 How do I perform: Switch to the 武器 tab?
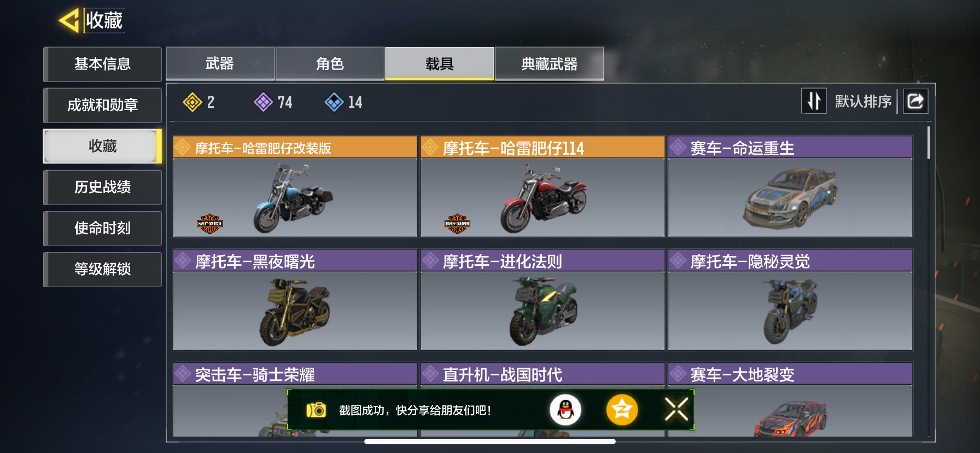pos(220,64)
